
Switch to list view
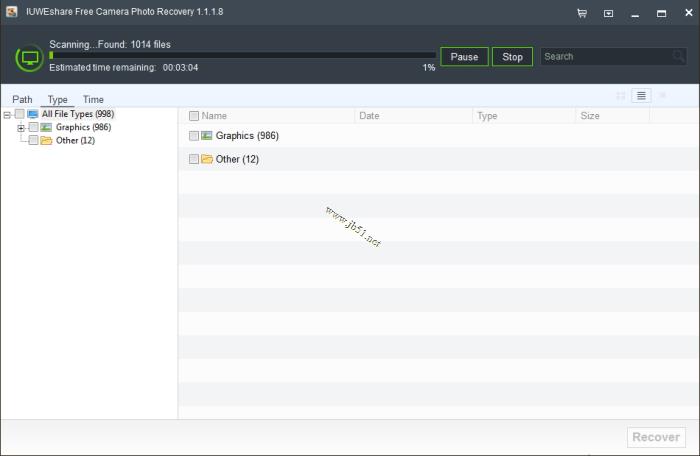(x=641, y=96)
